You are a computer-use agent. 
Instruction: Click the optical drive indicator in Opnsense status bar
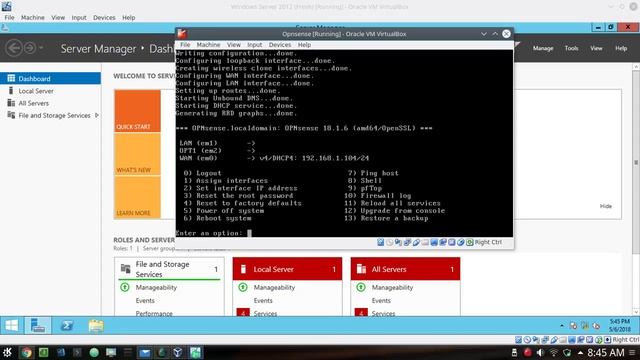tap(389, 242)
